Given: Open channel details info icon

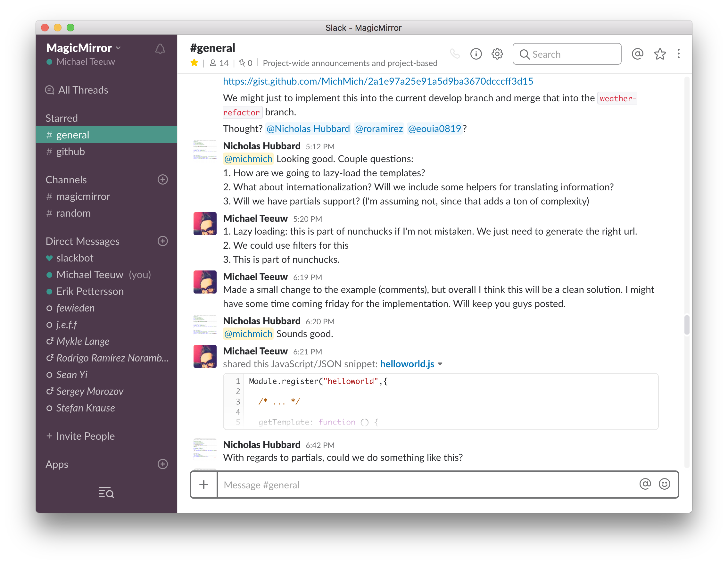Looking at the screenshot, I should [476, 54].
